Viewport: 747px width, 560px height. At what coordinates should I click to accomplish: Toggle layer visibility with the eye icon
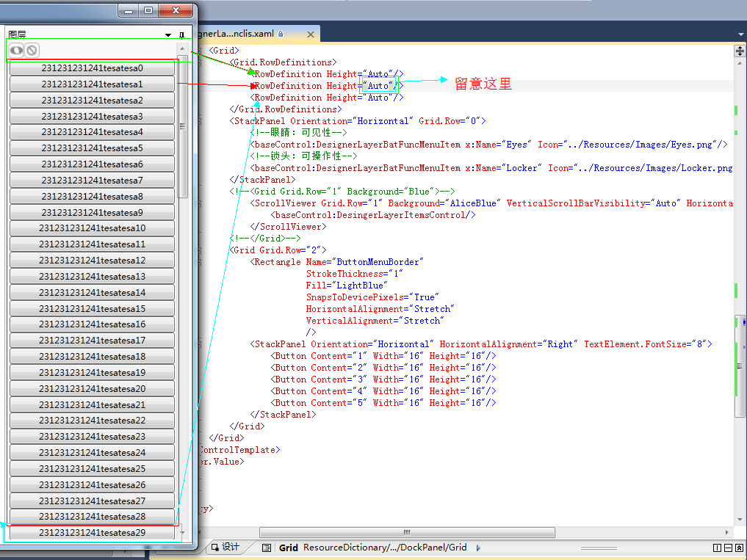click(16, 50)
